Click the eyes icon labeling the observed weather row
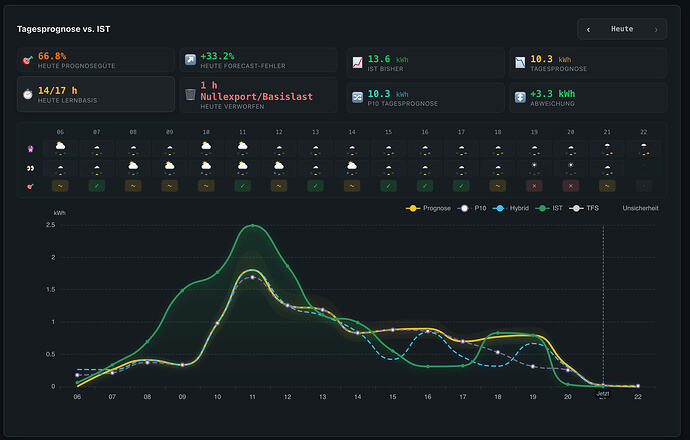690x440 pixels. point(30,168)
